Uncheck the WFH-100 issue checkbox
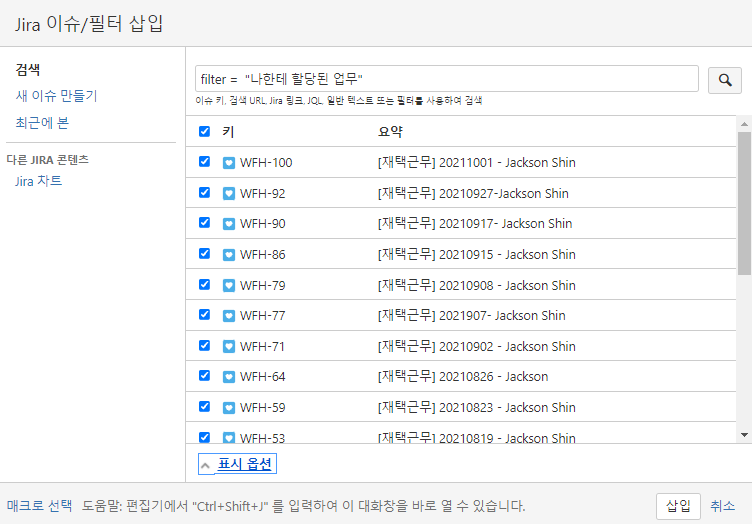This screenshot has width=752, height=524. click(204, 162)
